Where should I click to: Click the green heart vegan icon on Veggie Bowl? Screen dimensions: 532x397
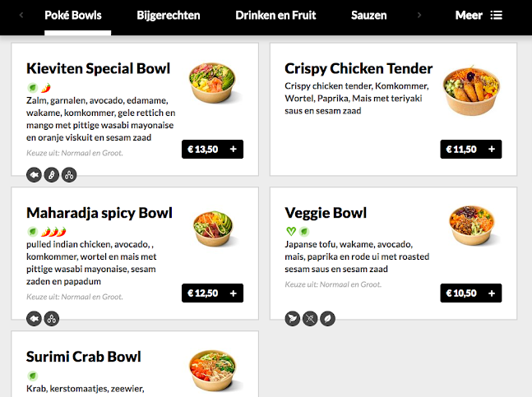coord(290,232)
